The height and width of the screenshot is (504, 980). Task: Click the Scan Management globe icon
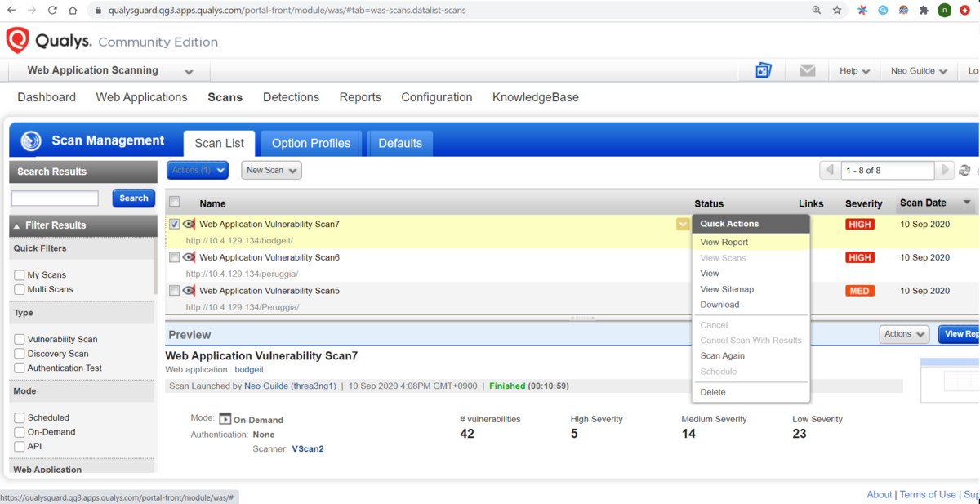point(31,140)
